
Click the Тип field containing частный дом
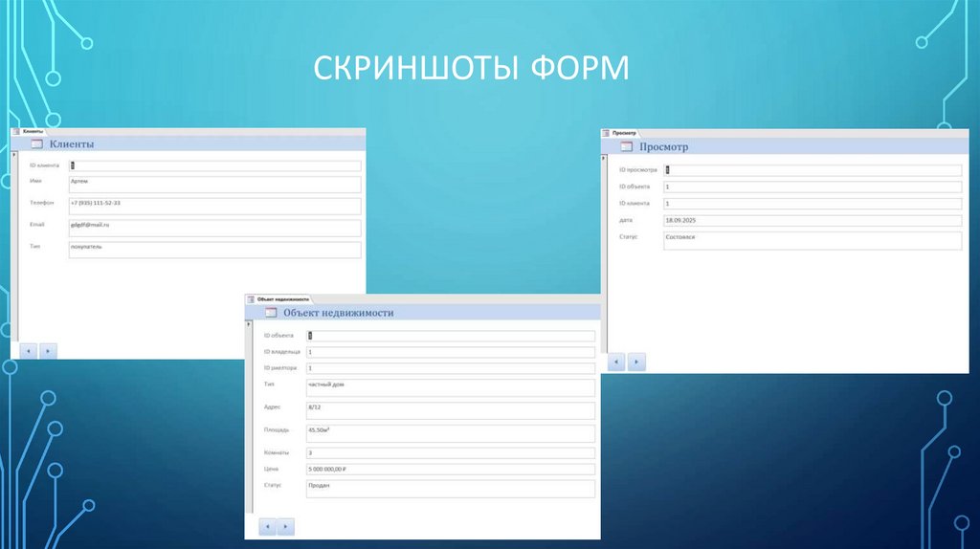click(451, 388)
